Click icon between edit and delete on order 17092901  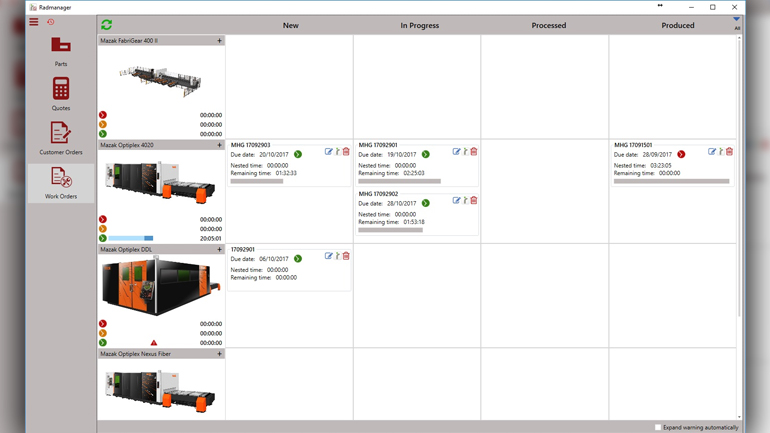pos(338,256)
